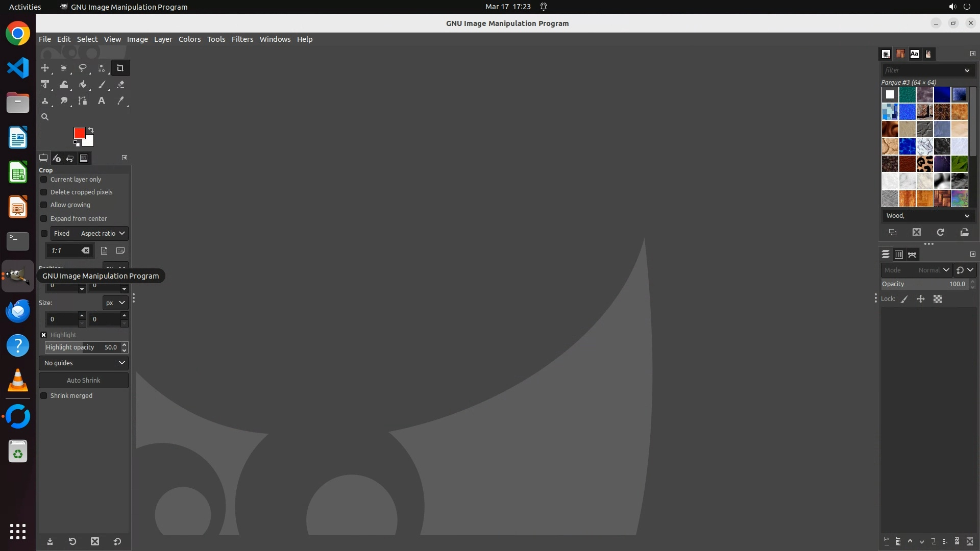Select the Zoom magnifier tool
This screenshot has height=551, width=980.
click(45, 117)
